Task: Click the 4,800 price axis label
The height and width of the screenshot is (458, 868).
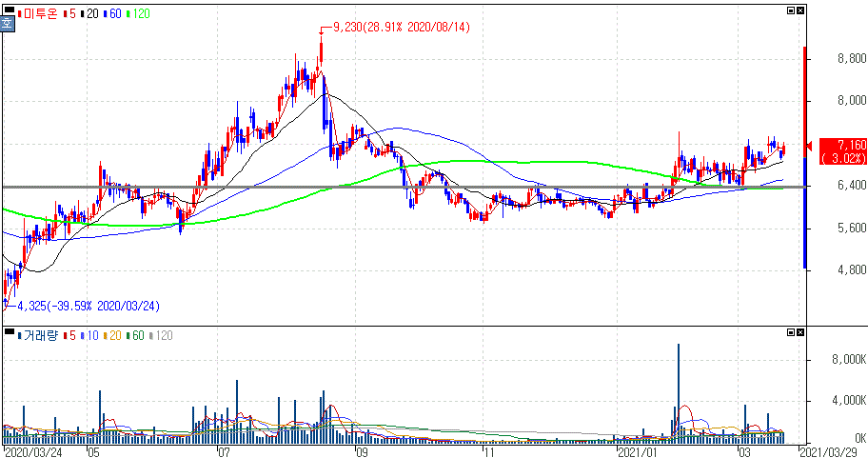Action: click(x=852, y=269)
